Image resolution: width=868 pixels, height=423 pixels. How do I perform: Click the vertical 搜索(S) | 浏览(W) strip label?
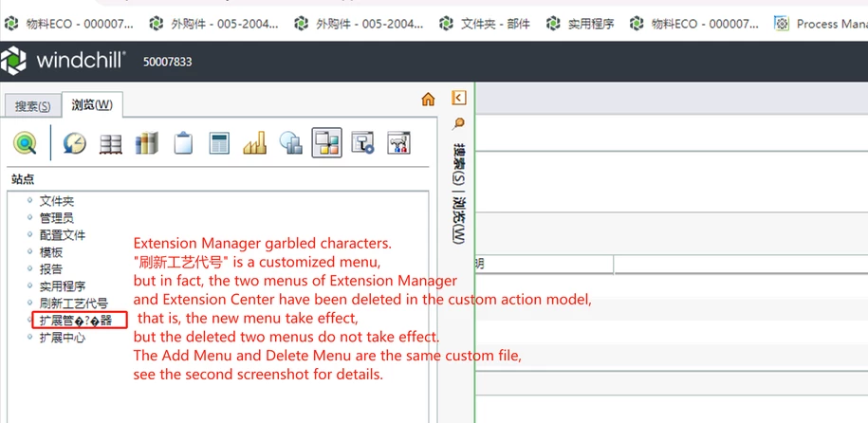coord(459,193)
